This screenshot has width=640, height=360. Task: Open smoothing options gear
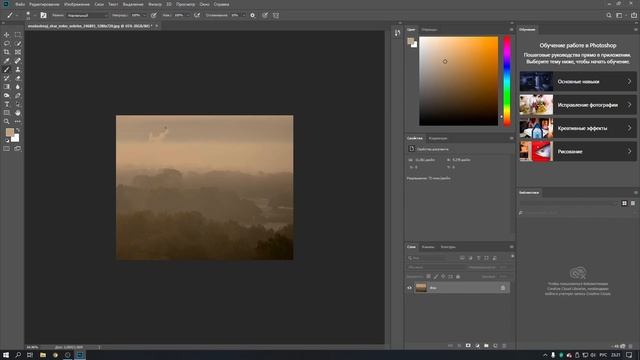pos(253,15)
